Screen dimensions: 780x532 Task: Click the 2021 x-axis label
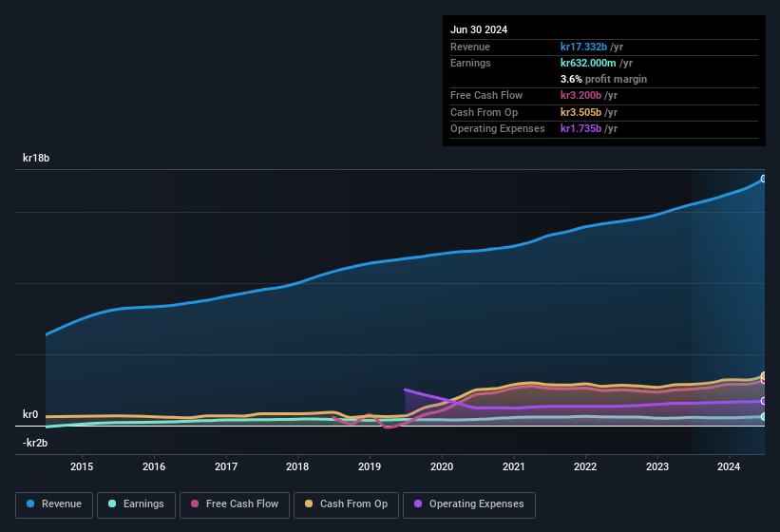coord(513,466)
